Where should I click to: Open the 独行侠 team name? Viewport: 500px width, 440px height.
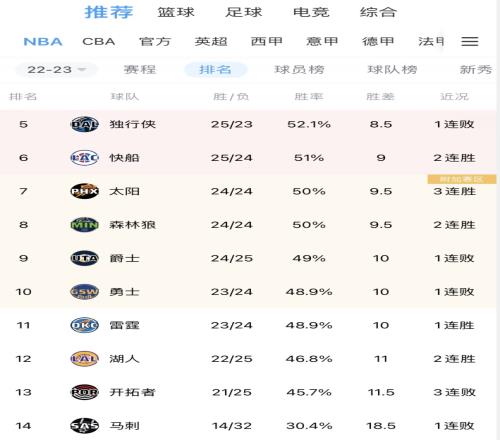[133, 124]
